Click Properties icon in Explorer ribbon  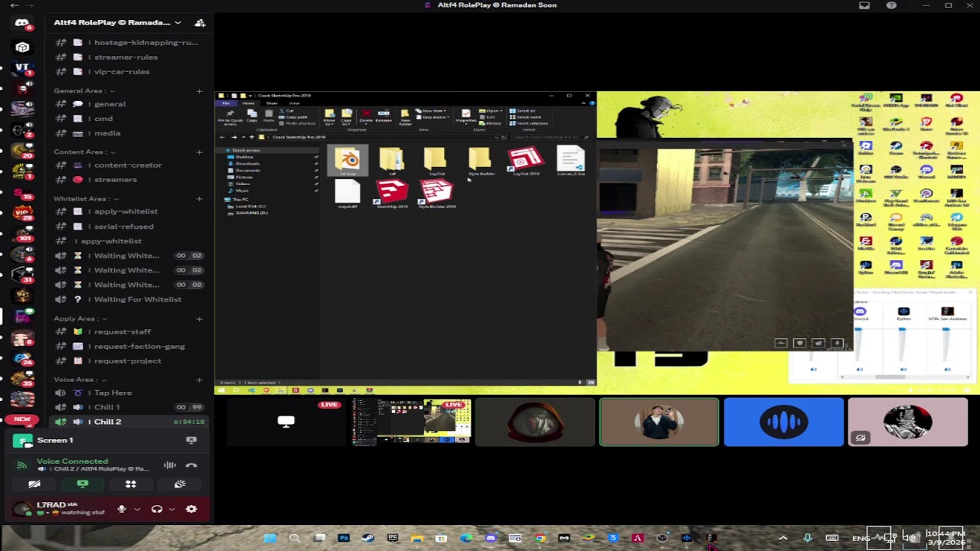465,116
